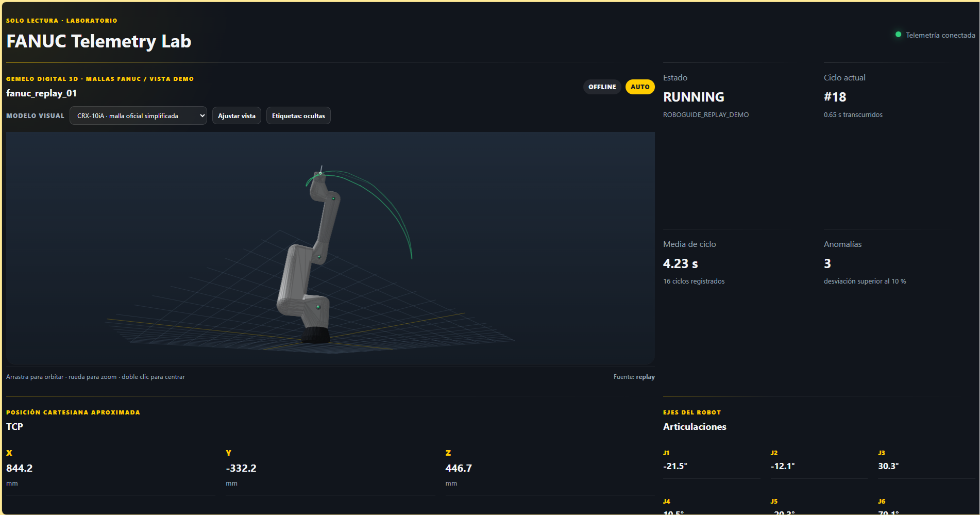The image size is (980, 515).
Task: Click the TCP Y value -332.2
Action: point(241,468)
